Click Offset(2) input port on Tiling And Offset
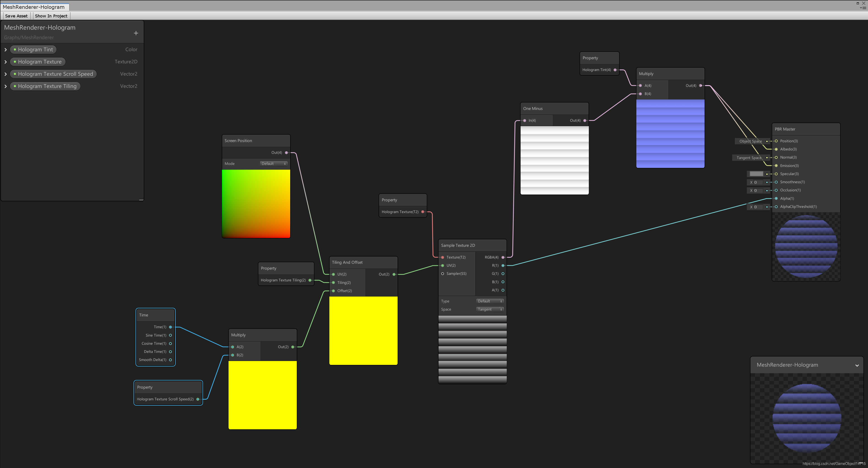Viewport: 868px width, 468px height. [x=334, y=291]
